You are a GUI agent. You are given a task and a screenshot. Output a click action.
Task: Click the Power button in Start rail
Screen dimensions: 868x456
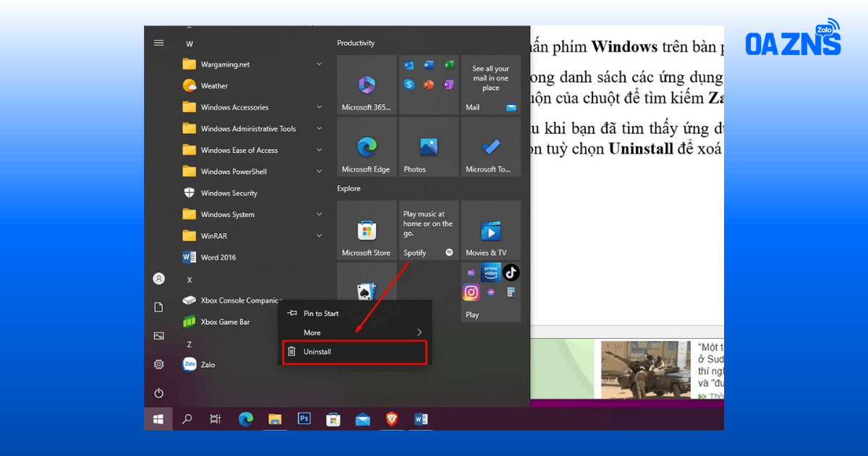[x=158, y=393]
